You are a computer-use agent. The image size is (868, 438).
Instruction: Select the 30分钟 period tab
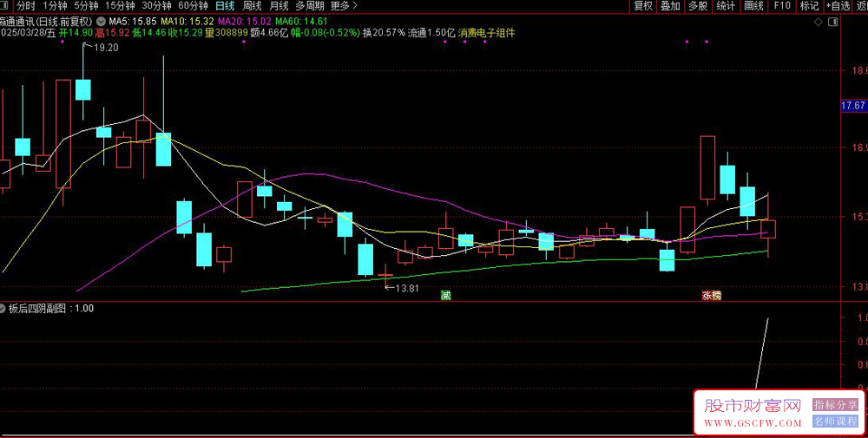coord(156,6)
